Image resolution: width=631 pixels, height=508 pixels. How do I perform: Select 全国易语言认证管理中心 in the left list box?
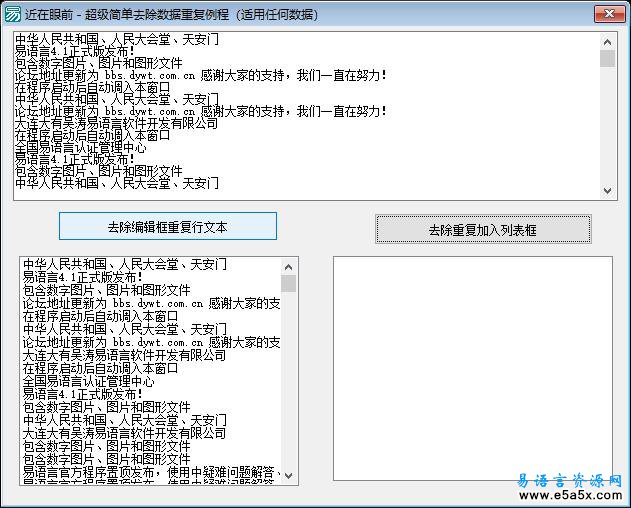(150, 381)
